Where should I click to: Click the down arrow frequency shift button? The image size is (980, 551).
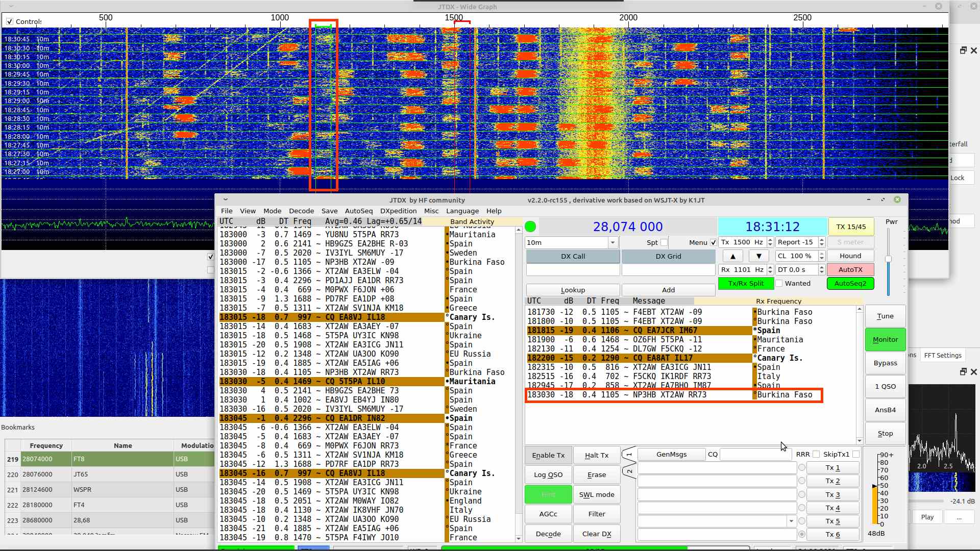click(x=758, y=256)
